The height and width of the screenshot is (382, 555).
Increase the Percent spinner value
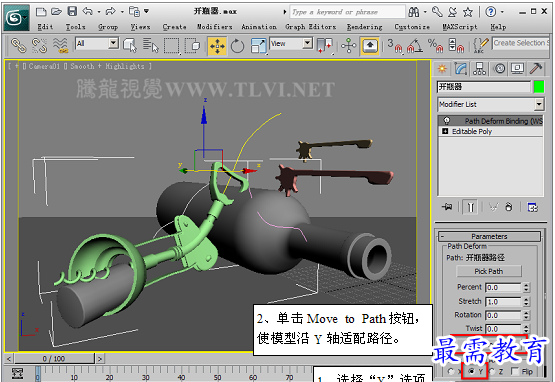tap(526, 285)
